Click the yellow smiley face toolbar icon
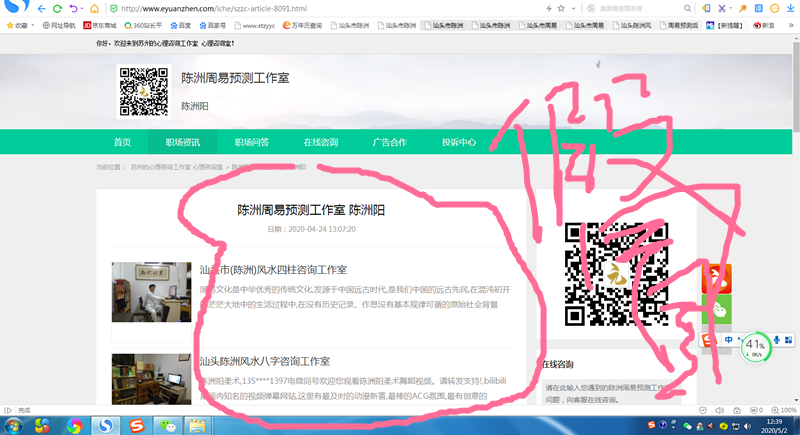Image resolution: width=800 pixels, height=435 pixels. tap(774, 9)
